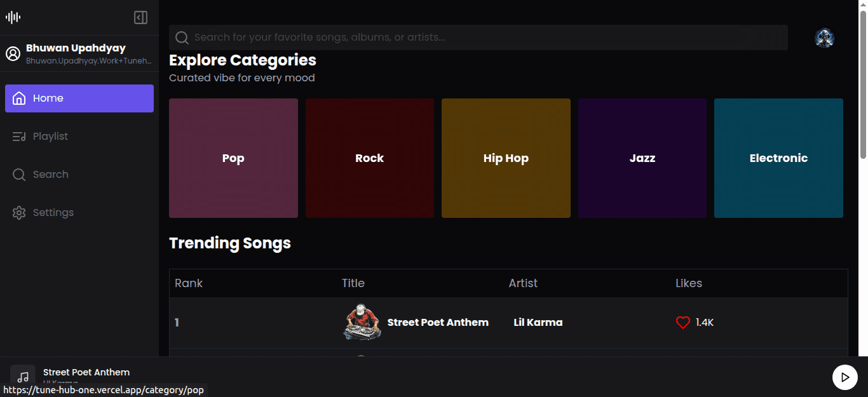The image size is (868, 397).
Task: Play Street Poet Anthem with the play button
Action: point(845,377)
